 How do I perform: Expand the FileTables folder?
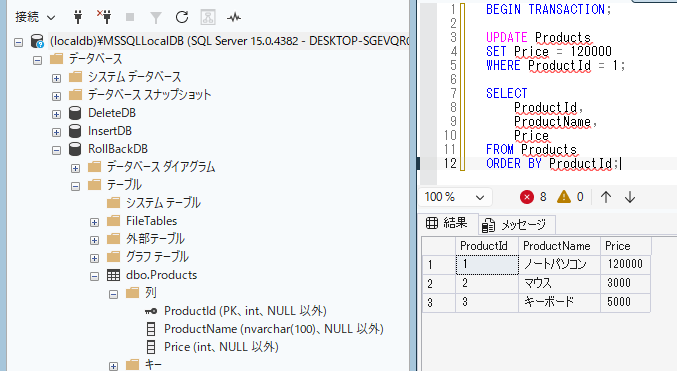(x=95, y=222)
